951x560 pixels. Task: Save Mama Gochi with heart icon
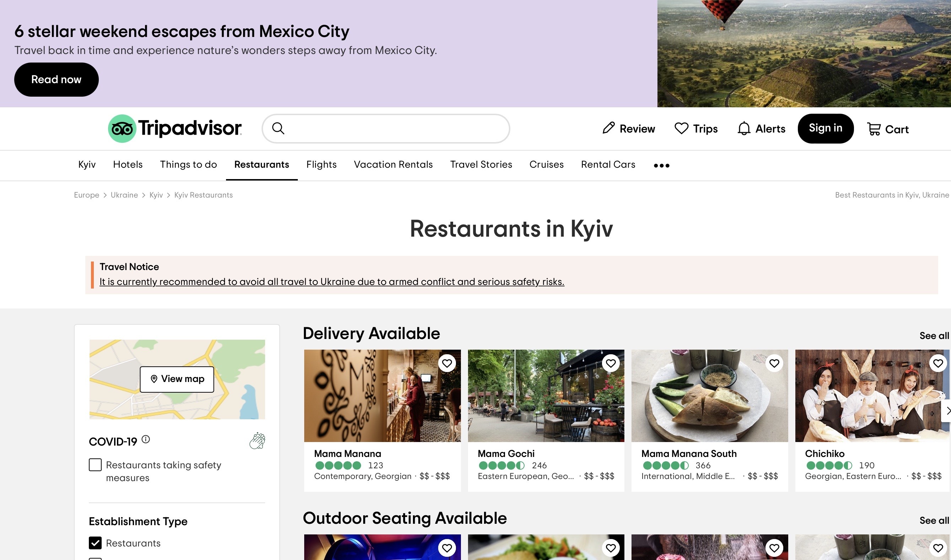click(x=611, y=364)
